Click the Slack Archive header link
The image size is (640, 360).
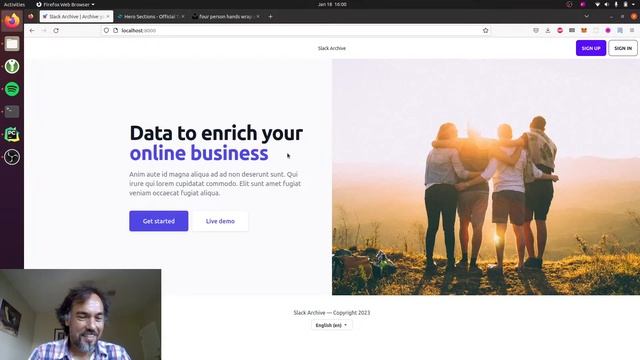click(x=332, y=48)
